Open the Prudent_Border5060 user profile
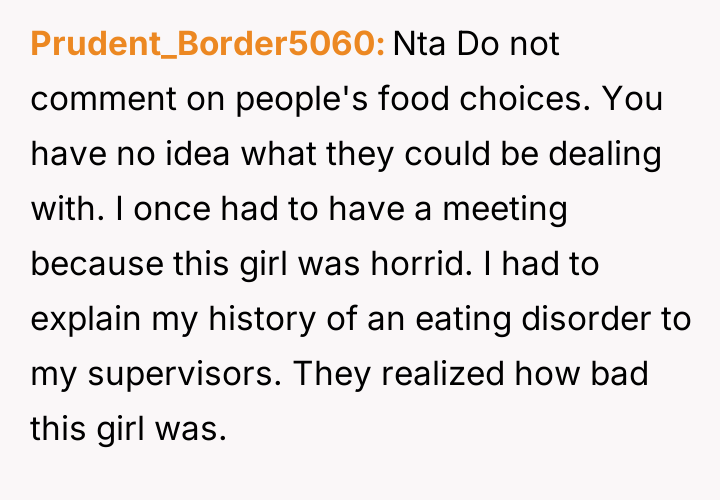720x500 pixels. tap(208, 44)
